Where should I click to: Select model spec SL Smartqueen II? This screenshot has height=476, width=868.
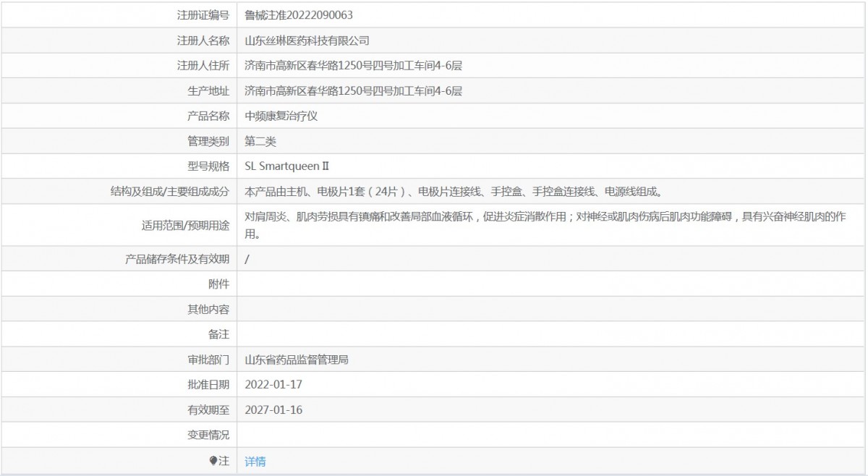click(x=287, y=166)
